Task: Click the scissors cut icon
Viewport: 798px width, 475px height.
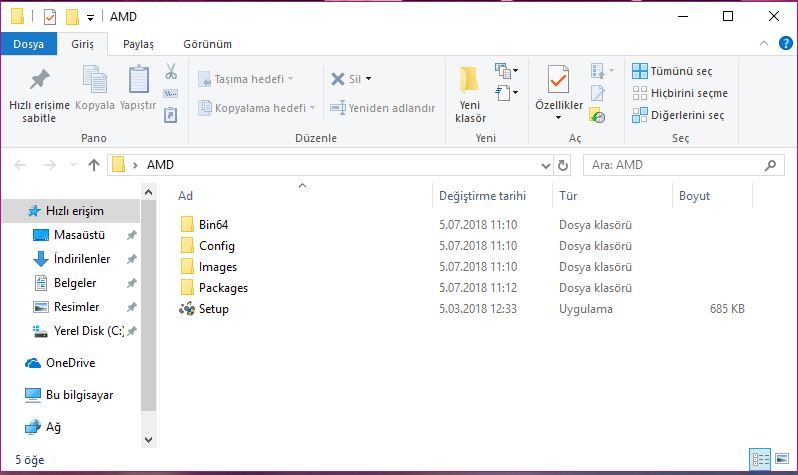Action: [x=171, y=71]
